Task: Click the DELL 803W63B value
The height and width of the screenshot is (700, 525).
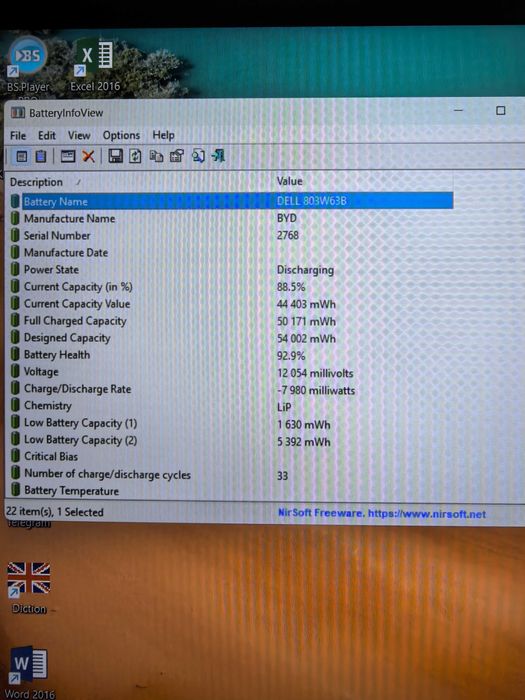Action: [312, 201]
